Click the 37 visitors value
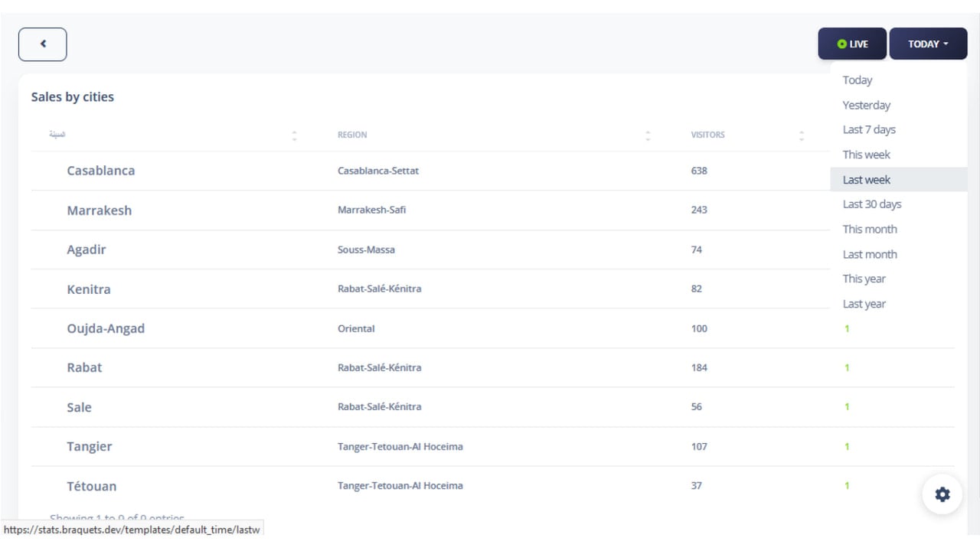This screenshot has width=980, height=551. click(x=696, y=485)
